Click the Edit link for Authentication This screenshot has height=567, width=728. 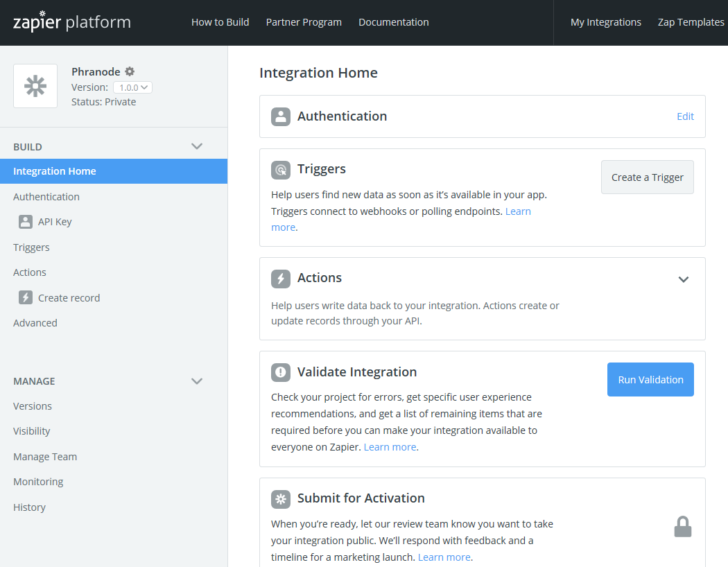point(685,116)
